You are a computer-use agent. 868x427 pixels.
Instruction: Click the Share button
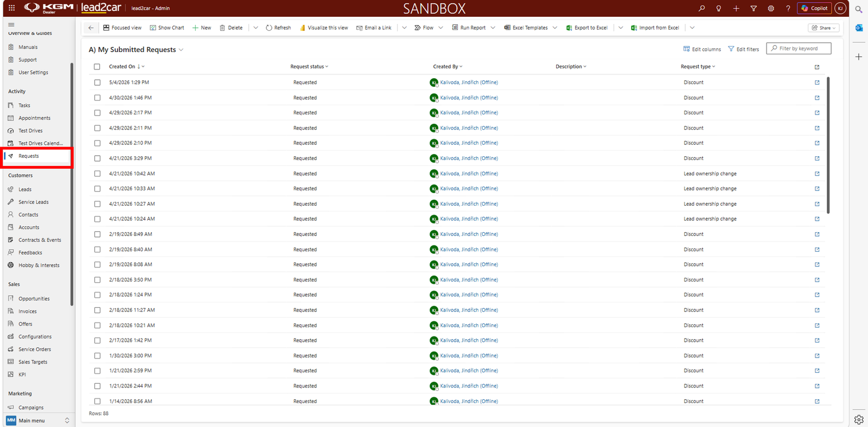click(824, 28)
